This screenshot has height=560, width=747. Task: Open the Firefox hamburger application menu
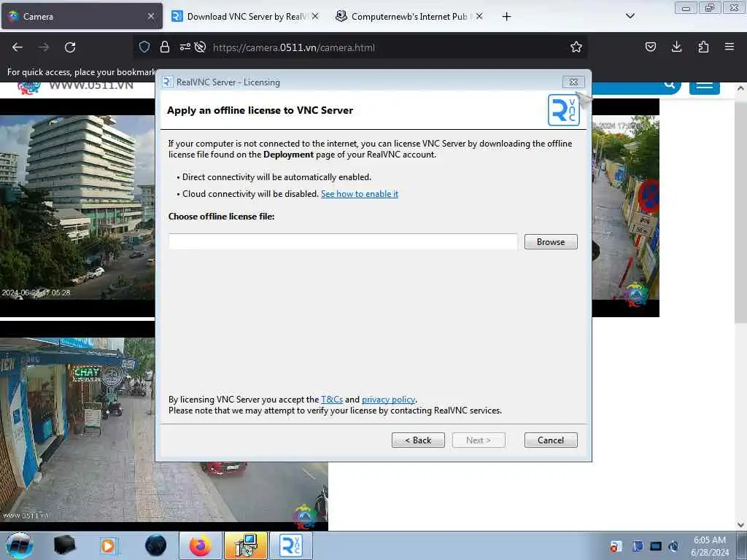729,47
